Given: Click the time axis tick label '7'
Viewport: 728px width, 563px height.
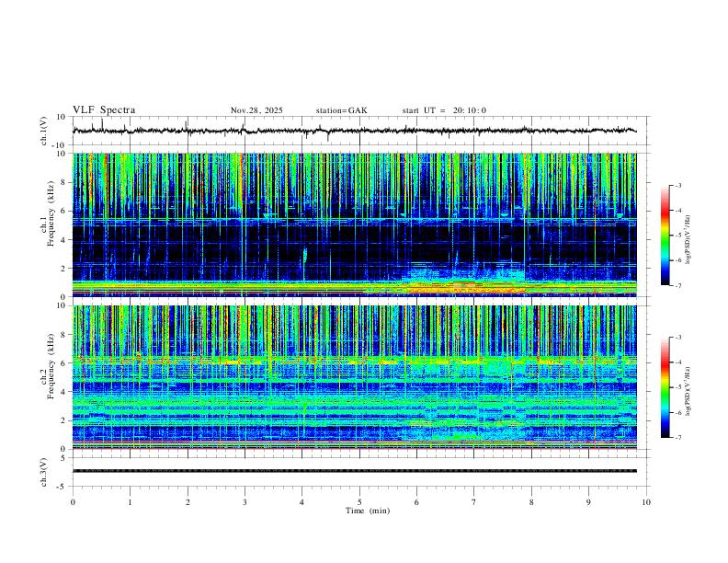Looking at the screenshot, I should coord(474,502).
